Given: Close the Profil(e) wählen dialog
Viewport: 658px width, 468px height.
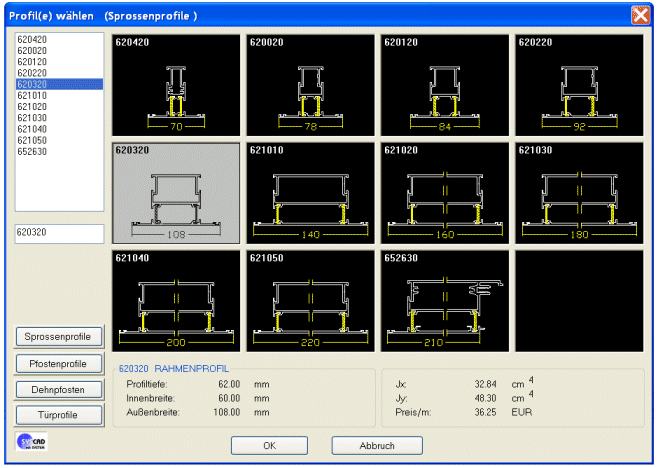Looking at the screenshot, I should pyautogui.click(x=640, y=15).
